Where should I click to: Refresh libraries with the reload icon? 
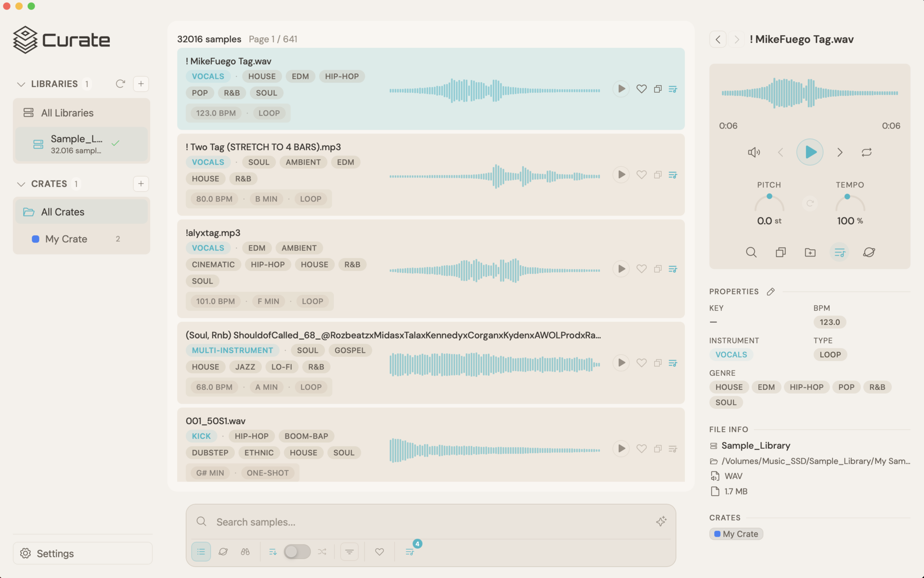point(120,84)
